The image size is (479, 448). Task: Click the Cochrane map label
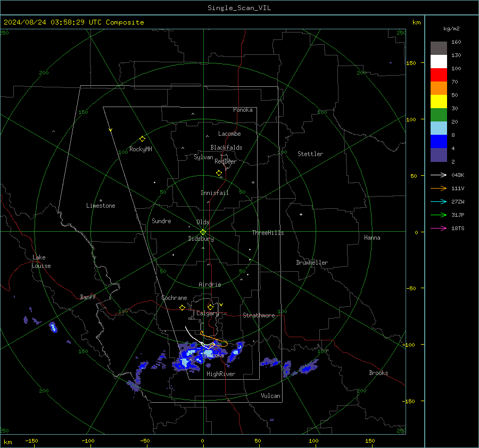click(174, 298)
